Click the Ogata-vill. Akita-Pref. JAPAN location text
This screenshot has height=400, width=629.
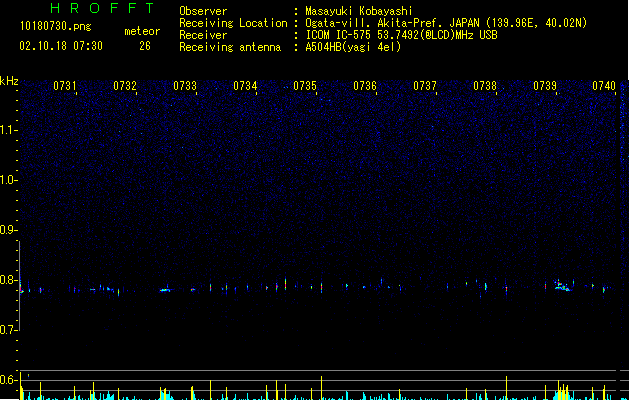pyautogui.click(x=446, y=23)
